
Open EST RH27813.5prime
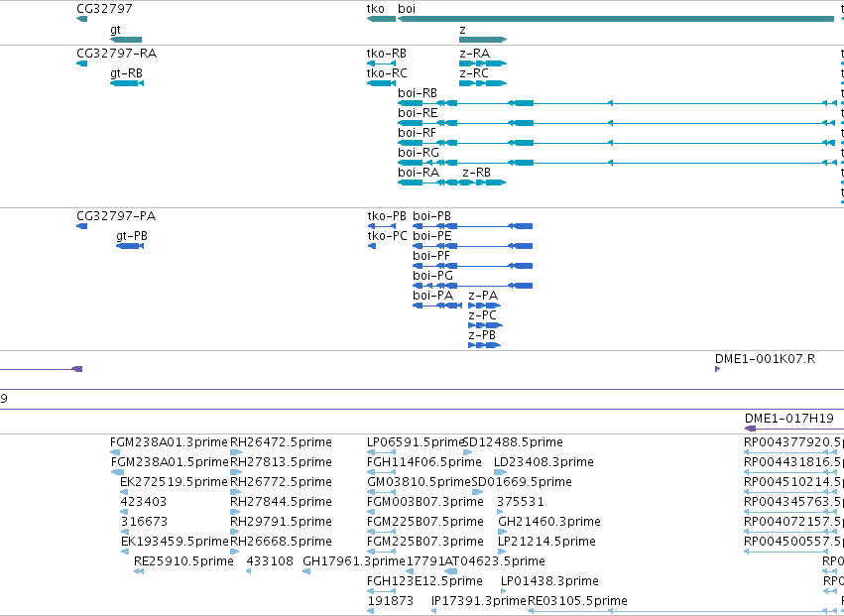pyautogui.click(x=236, y=472)
